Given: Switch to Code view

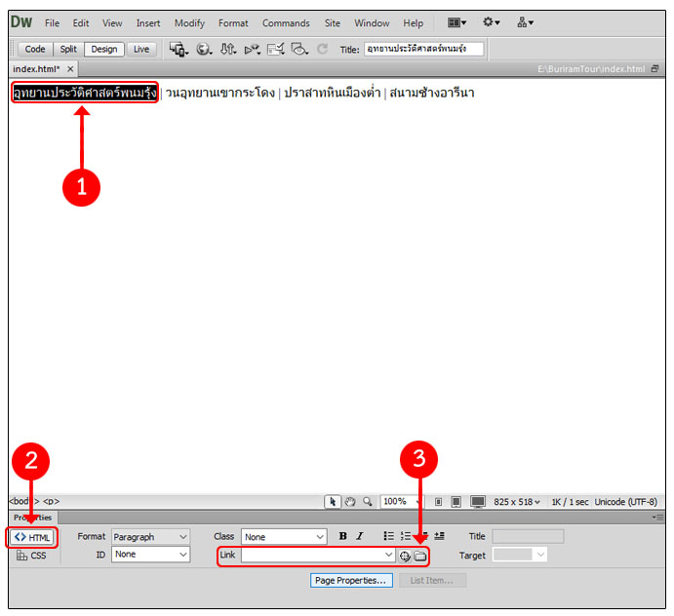Looking at the screenshot, I should coord(35,49).
